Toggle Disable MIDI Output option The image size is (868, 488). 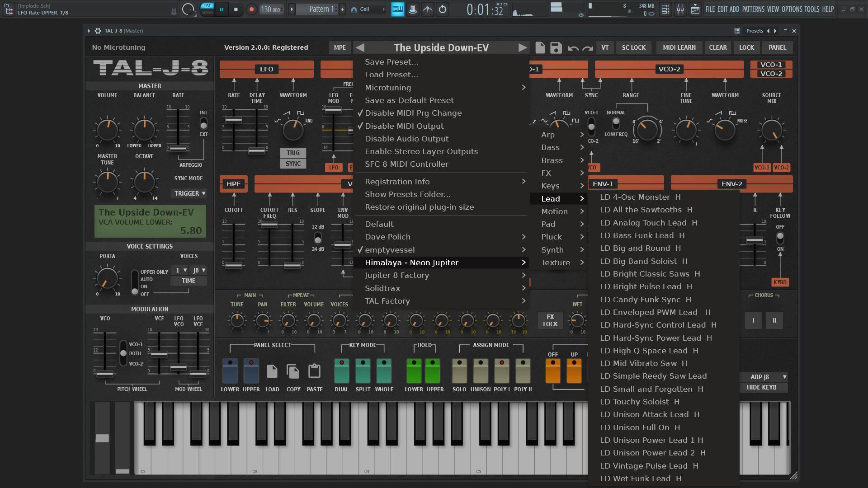(441, 126)
